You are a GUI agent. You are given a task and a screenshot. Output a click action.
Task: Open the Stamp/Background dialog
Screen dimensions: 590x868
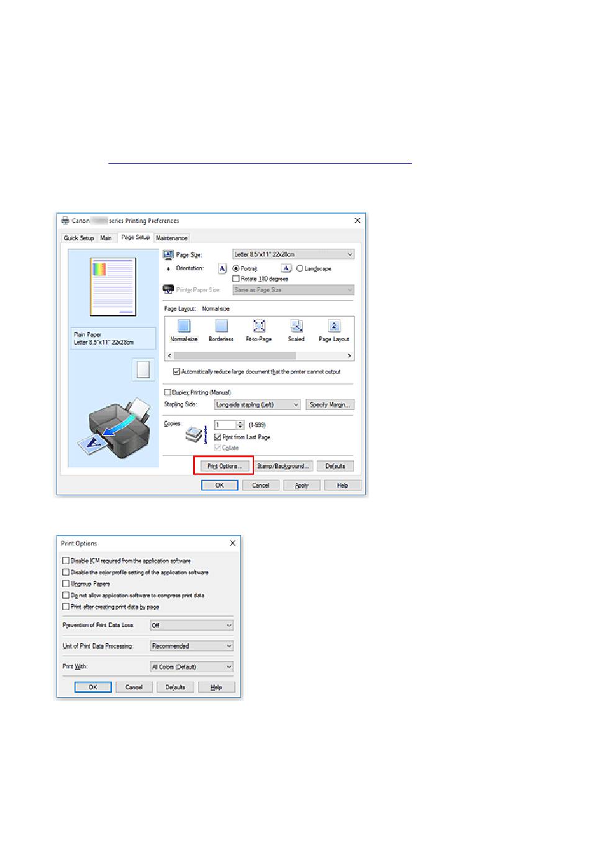click(x=283, y=466)
